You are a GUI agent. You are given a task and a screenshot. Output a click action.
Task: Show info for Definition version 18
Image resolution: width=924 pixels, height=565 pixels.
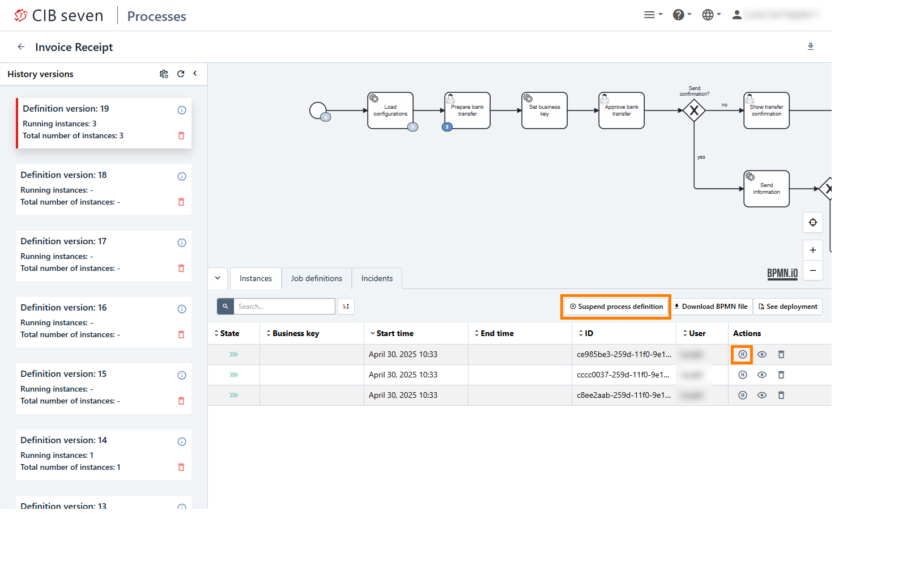[182, 176]
